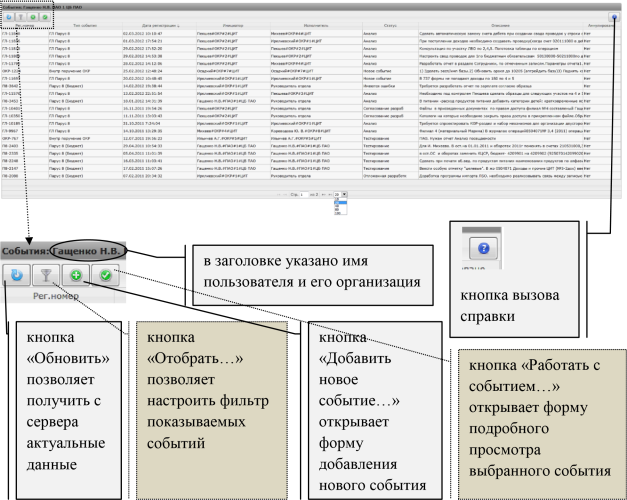627x500 pixels.
Task: Click the small green plus icon in the top toolbar
Action: tap(33, 17)
